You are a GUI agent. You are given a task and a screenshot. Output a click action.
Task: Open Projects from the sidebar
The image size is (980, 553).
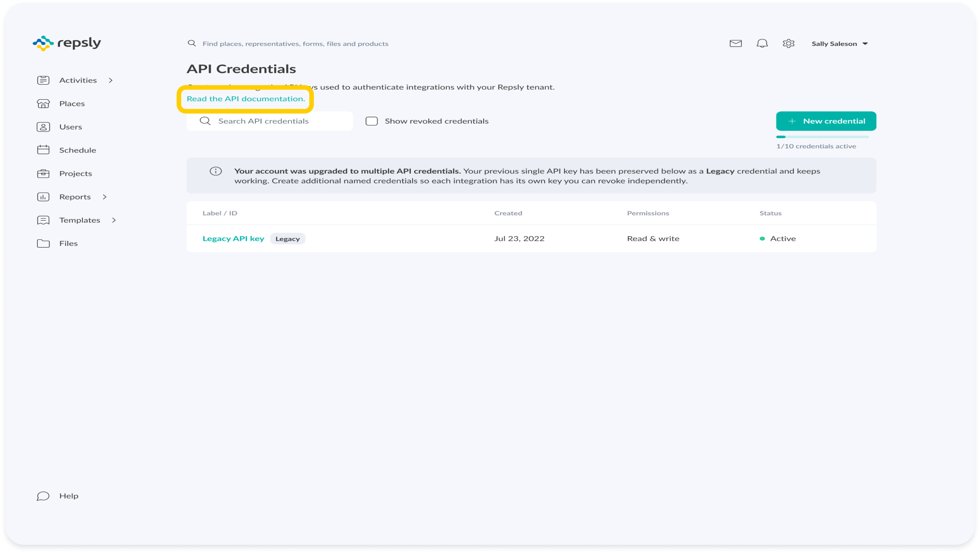(75, 173)
